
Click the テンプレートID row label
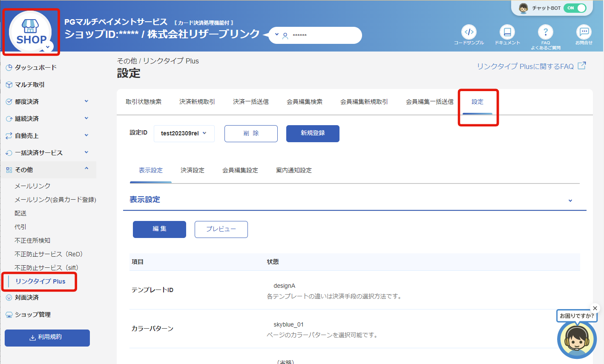152,290
